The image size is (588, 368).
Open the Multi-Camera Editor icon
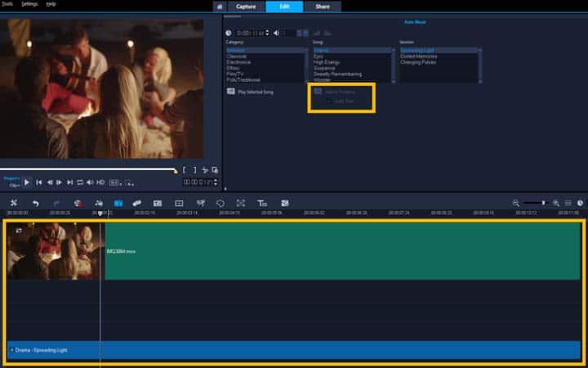[179, 203]
